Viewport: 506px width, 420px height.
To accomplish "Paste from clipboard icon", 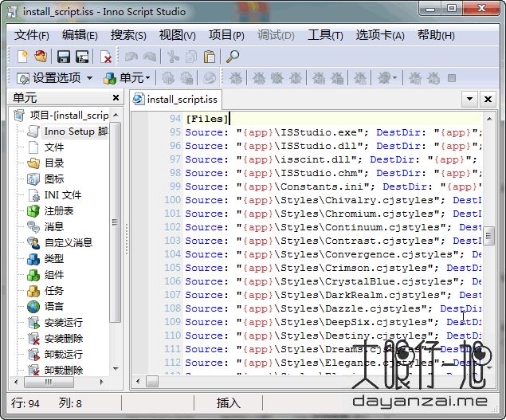I will click(x=210, y=57).
